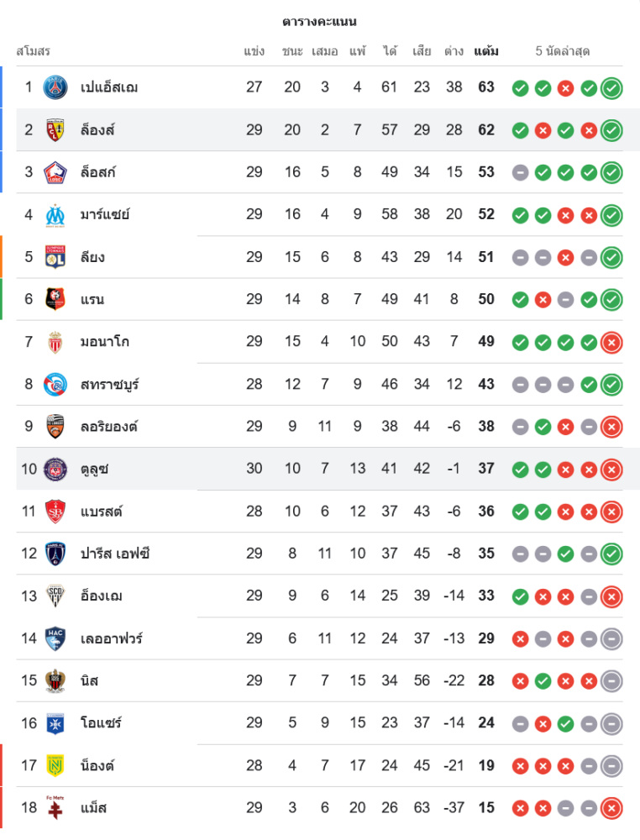Click the แต้ม points column header
This screenshot has width=640, height=840.
tap(486, 51)
